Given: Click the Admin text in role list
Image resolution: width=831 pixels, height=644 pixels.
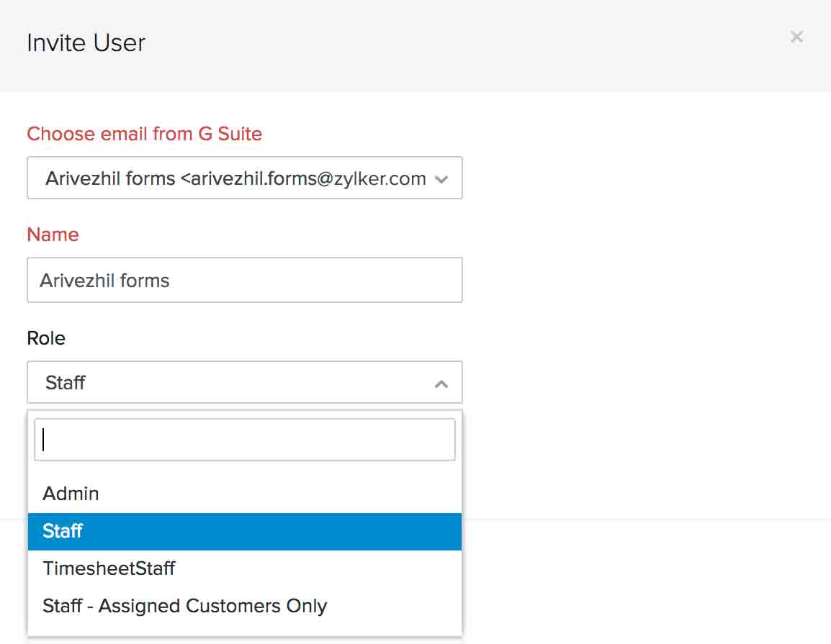Looking at the screenshot, I should point(71,494).
